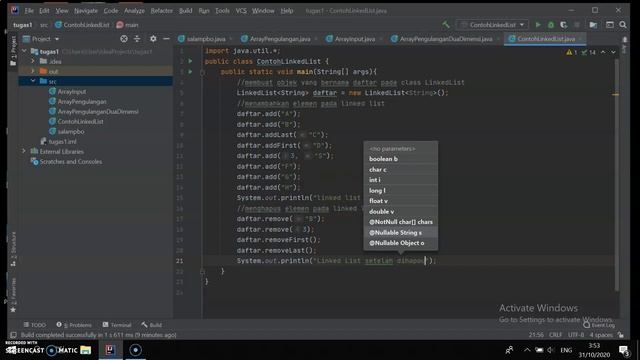Click UTF-8 encoding in status bar
Viewport: 640px width, 360px height.
[576, 335]
